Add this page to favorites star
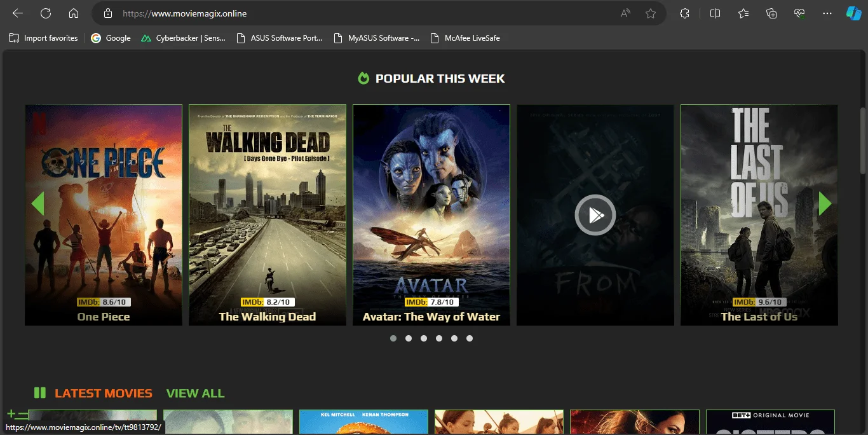This screenshot has height=435, width=868. [x=651, y=13]
